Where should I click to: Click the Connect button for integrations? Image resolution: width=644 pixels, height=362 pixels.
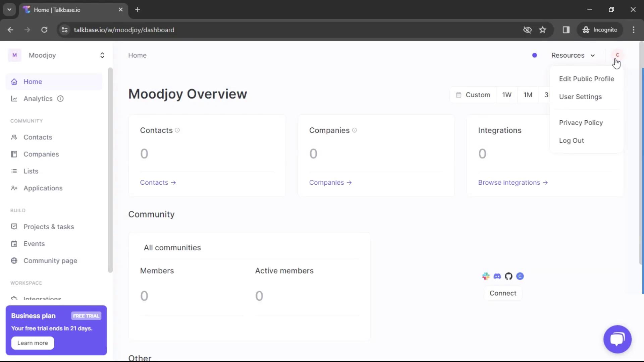[502, 293]
